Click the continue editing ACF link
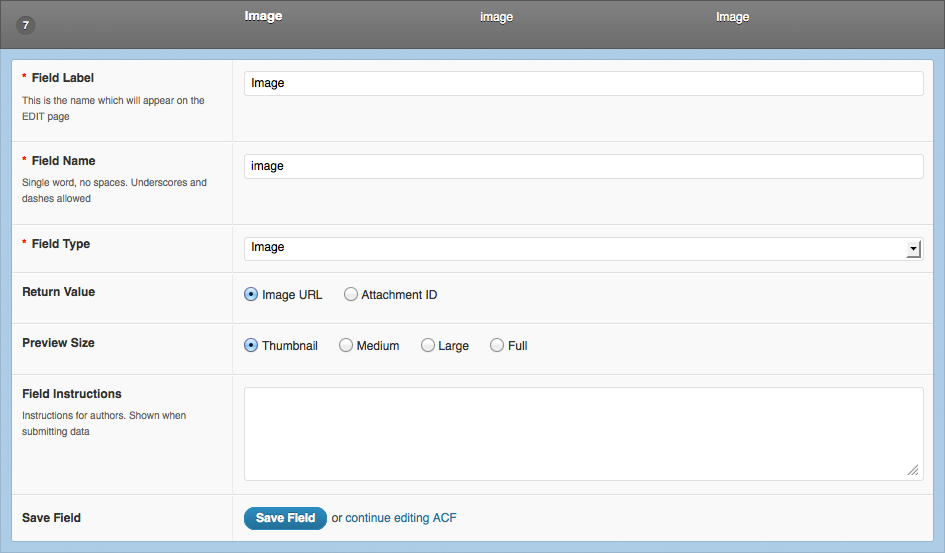 [x=401, y=518]
